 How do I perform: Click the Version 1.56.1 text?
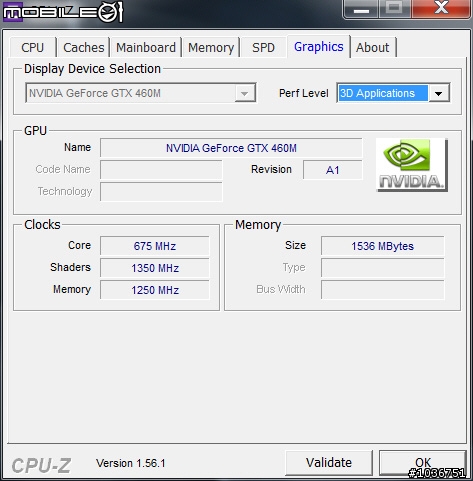[x=131, y=463]
